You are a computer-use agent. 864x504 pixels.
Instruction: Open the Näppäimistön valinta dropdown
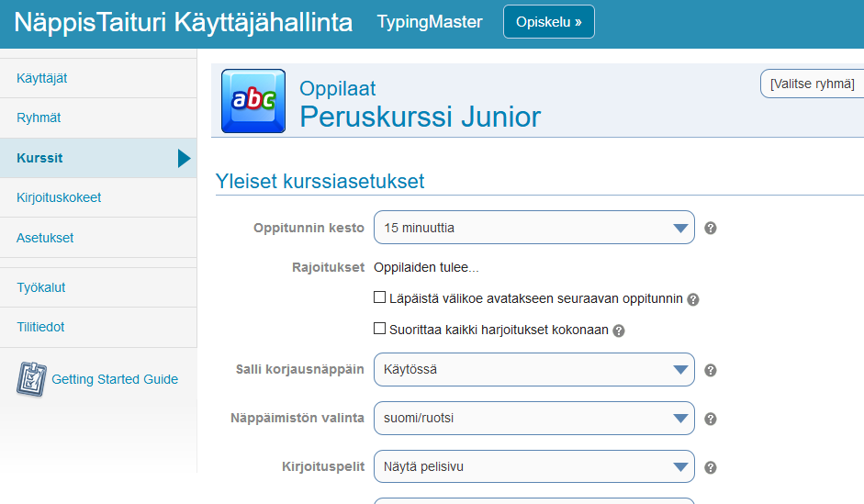coord(534,418)
